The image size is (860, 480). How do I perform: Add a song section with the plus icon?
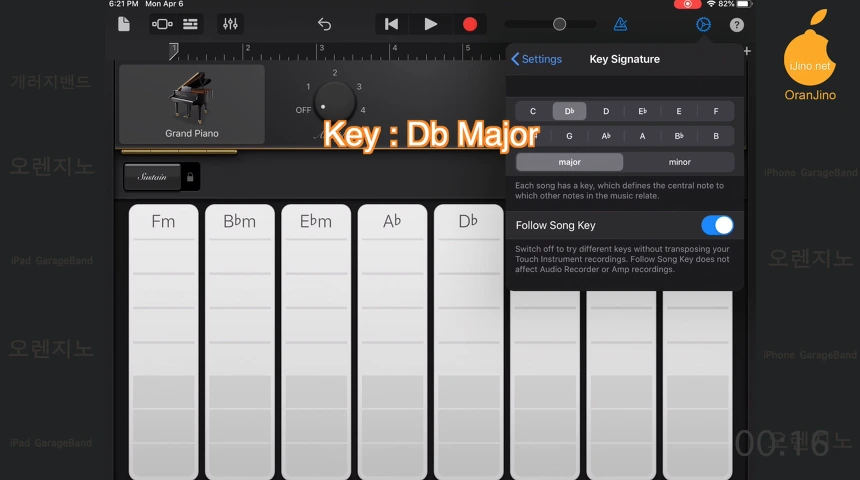tap(747, 51)
